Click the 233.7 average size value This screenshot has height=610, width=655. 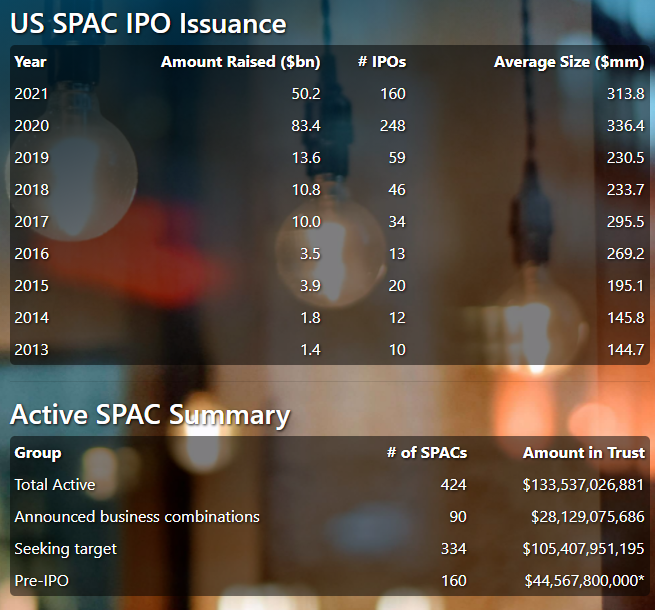click(x=625, y=190)
